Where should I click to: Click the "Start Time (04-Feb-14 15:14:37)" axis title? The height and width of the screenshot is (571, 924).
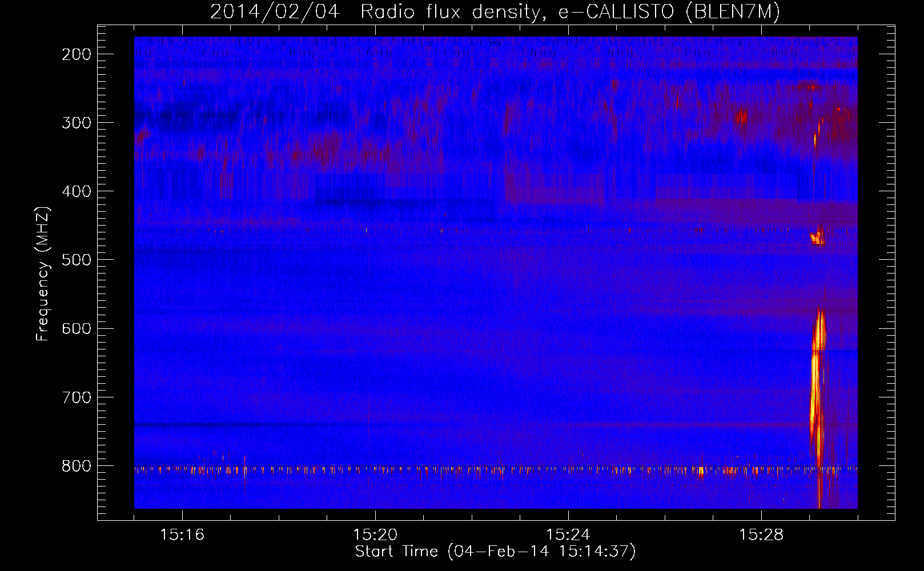tap(495, 552)
